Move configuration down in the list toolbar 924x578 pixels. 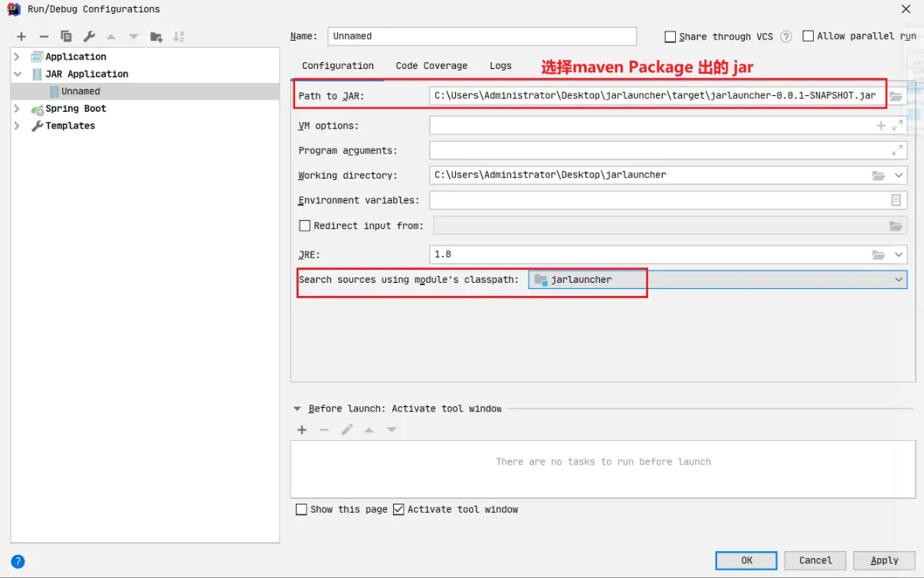point(133,37)
